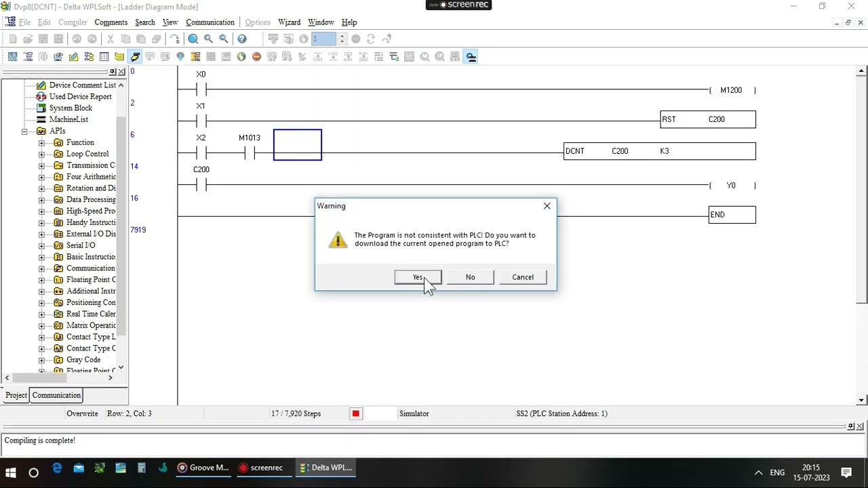
Task: Close the project tree panel
Action: click(x=121, y=72)
